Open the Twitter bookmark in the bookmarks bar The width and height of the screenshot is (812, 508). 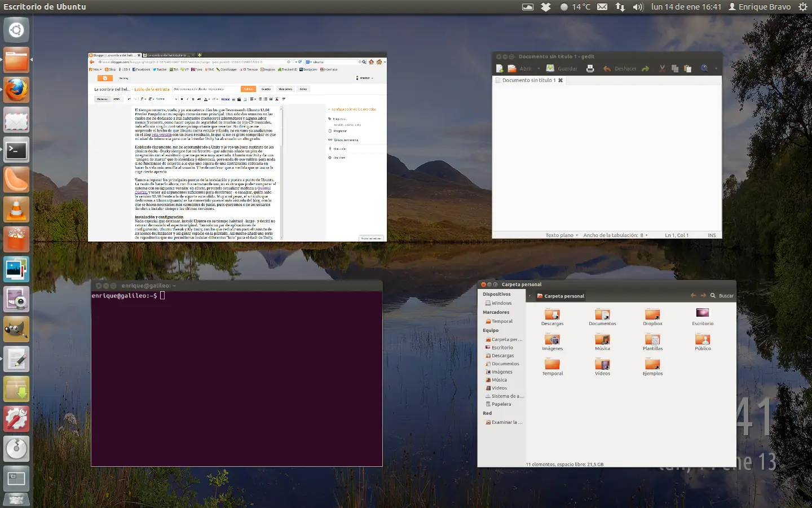pos(158,69)
